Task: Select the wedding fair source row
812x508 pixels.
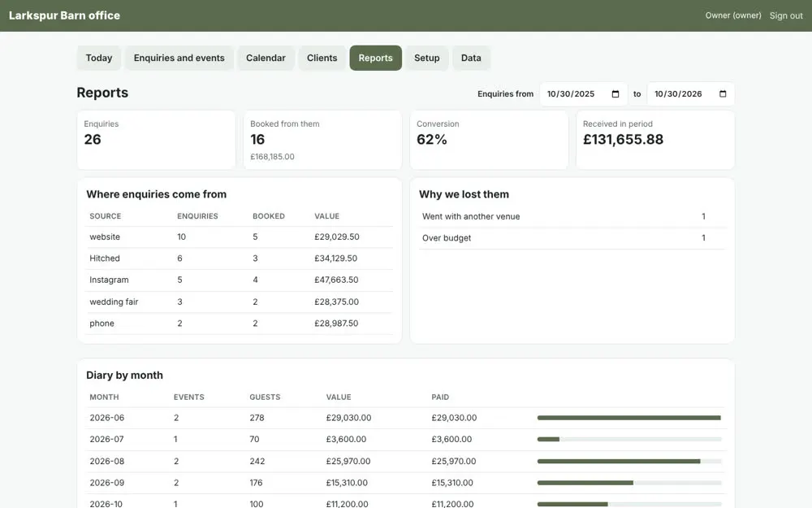Action: point(240,302)
